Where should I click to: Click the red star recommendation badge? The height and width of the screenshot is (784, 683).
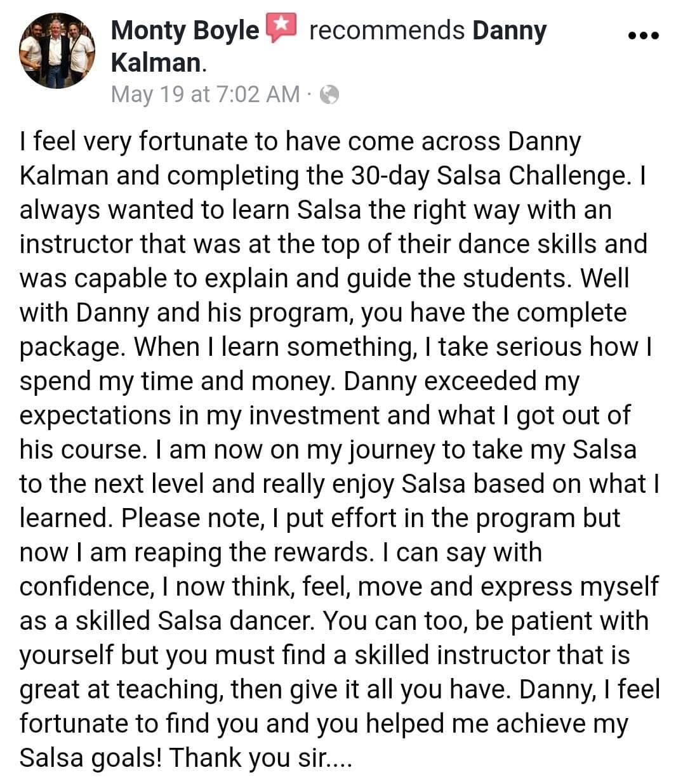pos(281,29)
